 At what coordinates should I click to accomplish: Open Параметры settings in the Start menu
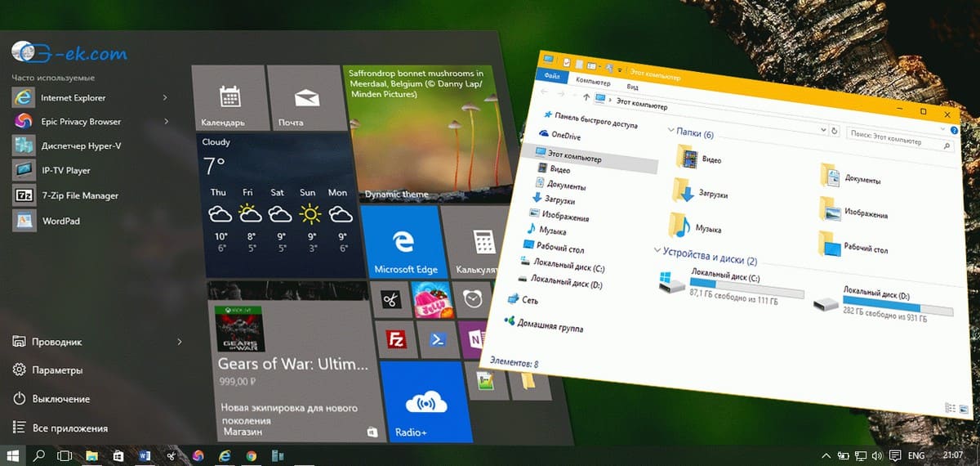pos(47,370)
